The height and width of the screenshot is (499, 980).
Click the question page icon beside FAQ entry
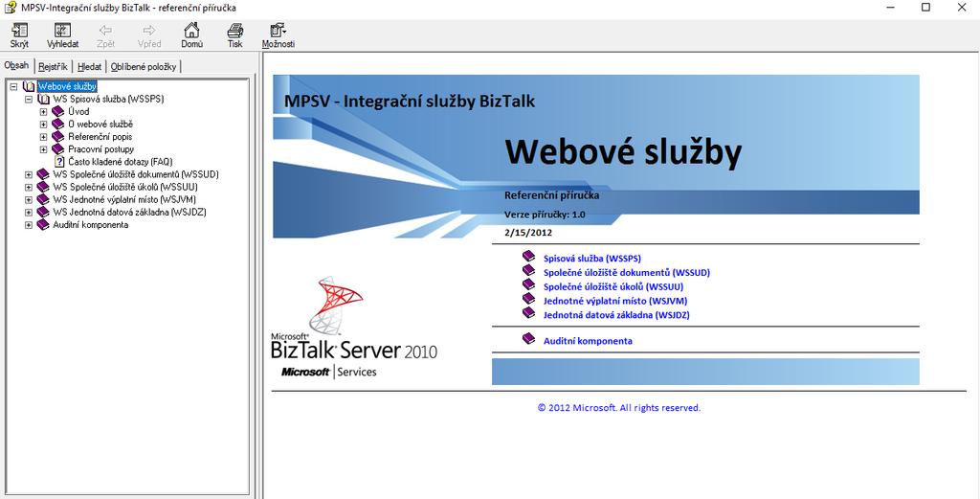(59, 161)
